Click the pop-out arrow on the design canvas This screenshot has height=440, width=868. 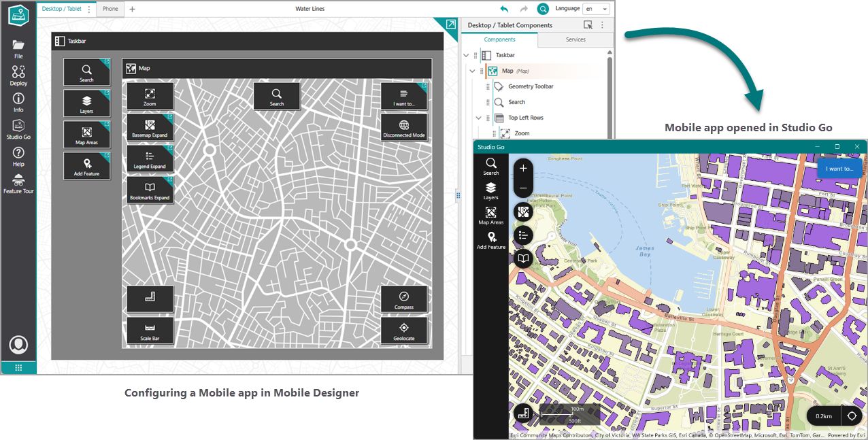(450, 24)
